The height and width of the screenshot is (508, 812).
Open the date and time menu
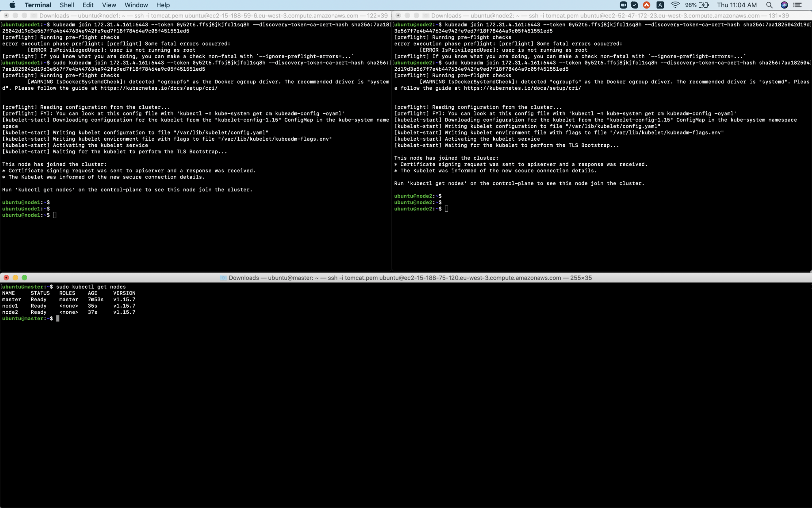point(736,5)
